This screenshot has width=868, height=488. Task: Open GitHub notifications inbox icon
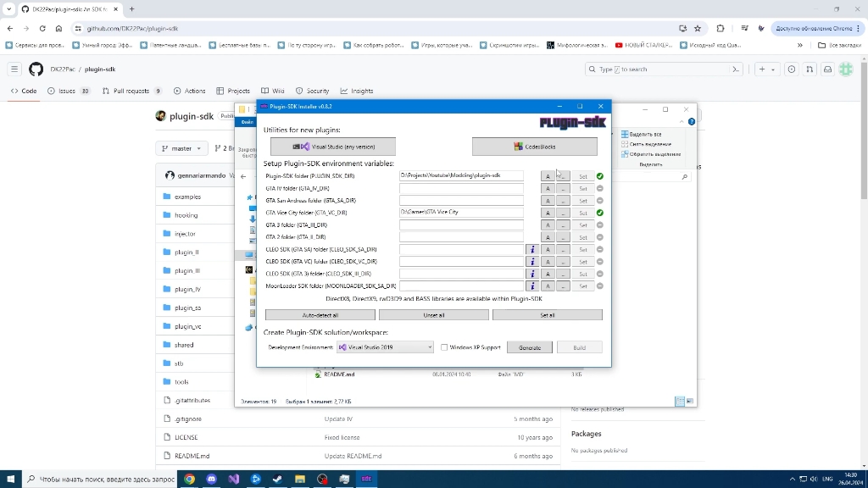click(827, 69)
